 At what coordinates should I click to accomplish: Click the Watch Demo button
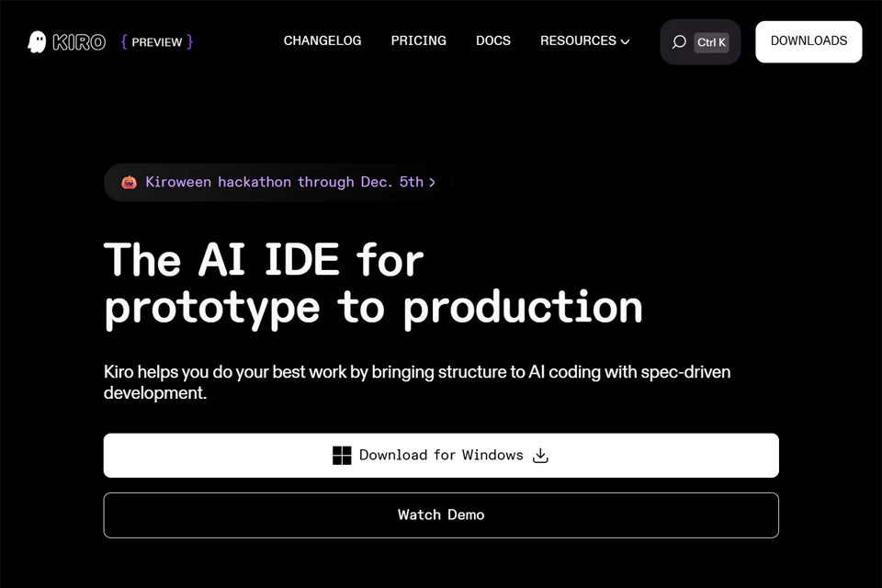[x=441, y=514]
